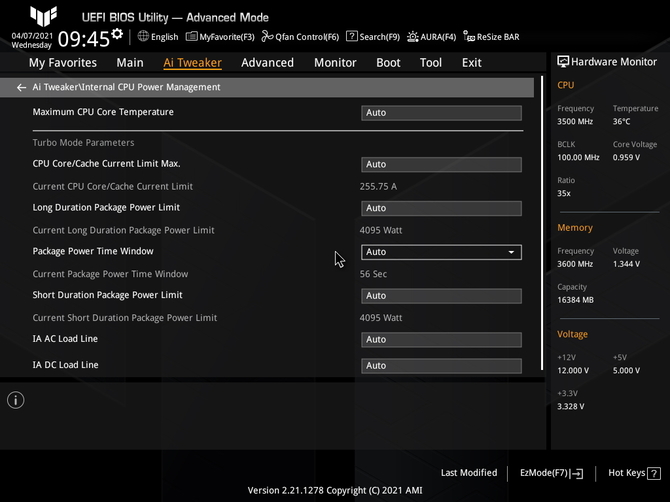This screenshot has height=502, width=670.
Task: Select the IA AC Load Line label
Action: pos(65,339)
